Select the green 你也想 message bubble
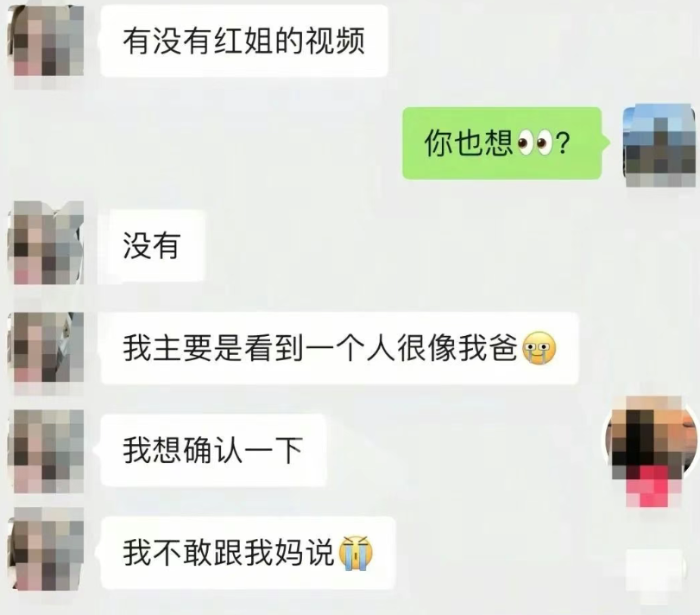Viewport: 700px width, 615px height. (x=503, y=143)
